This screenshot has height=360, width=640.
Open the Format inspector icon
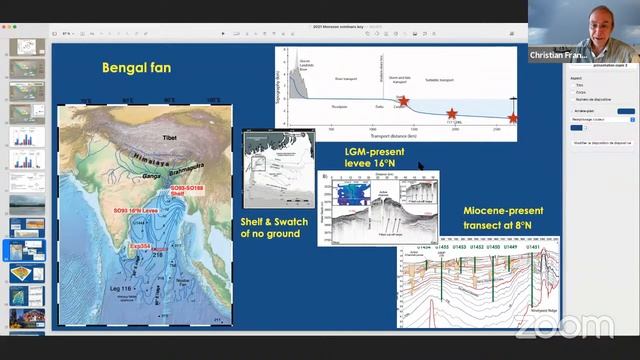pos(512,34)
